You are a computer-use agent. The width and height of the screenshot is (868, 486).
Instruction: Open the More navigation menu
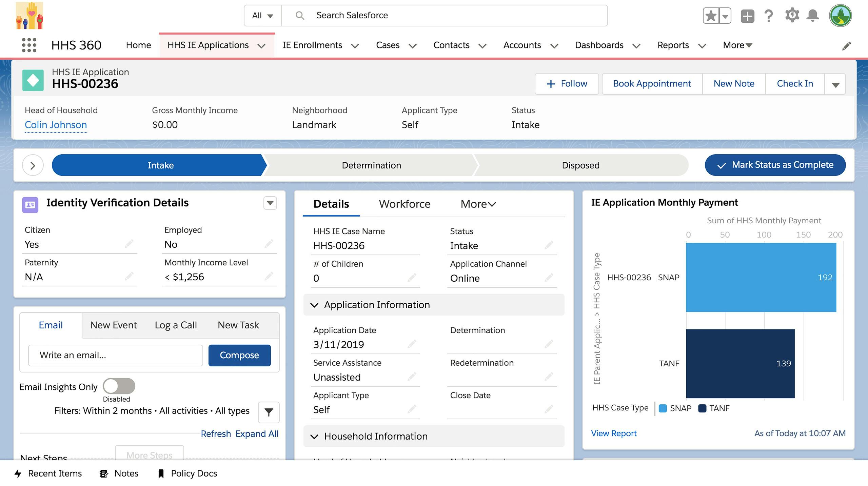[737, 45]
